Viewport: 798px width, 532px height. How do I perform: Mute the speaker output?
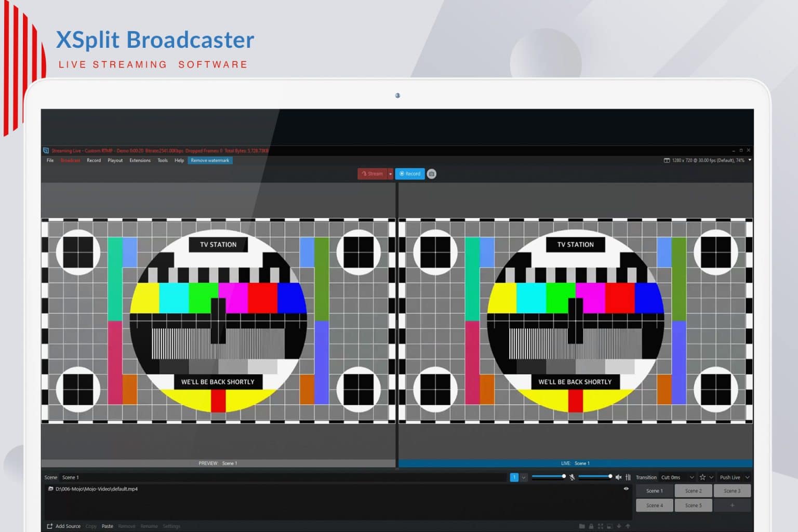pyautogui.click(x=619, y=477)
